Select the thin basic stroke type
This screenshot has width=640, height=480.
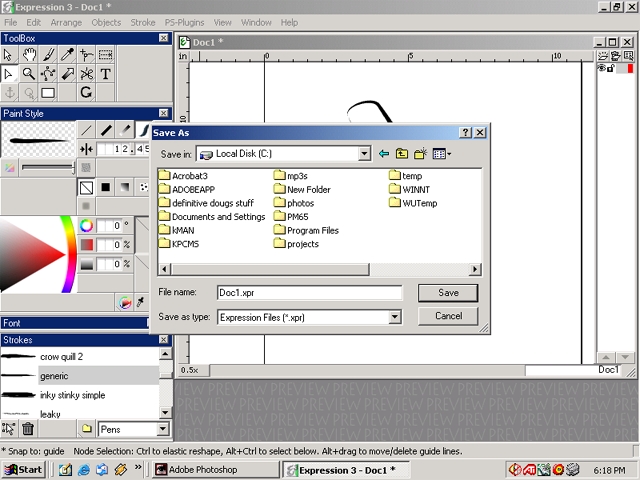pyautogui.click(x=87, y=130)
